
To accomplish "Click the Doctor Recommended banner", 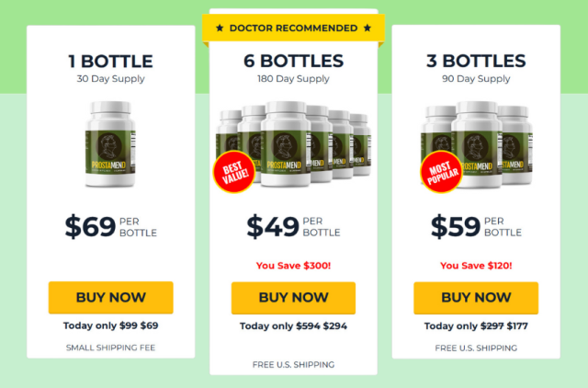I will (293, 29).
